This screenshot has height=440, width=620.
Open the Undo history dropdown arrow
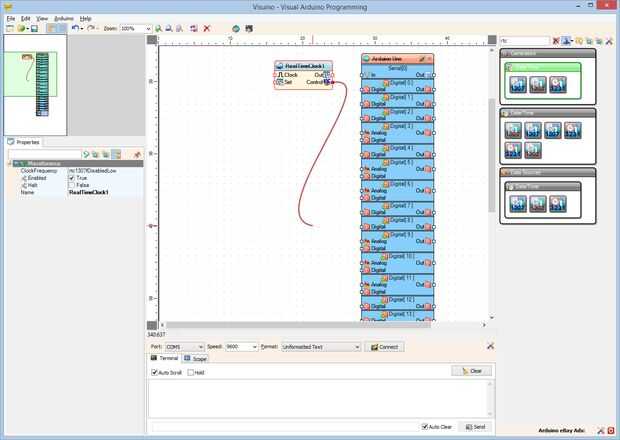click(82, 28)
